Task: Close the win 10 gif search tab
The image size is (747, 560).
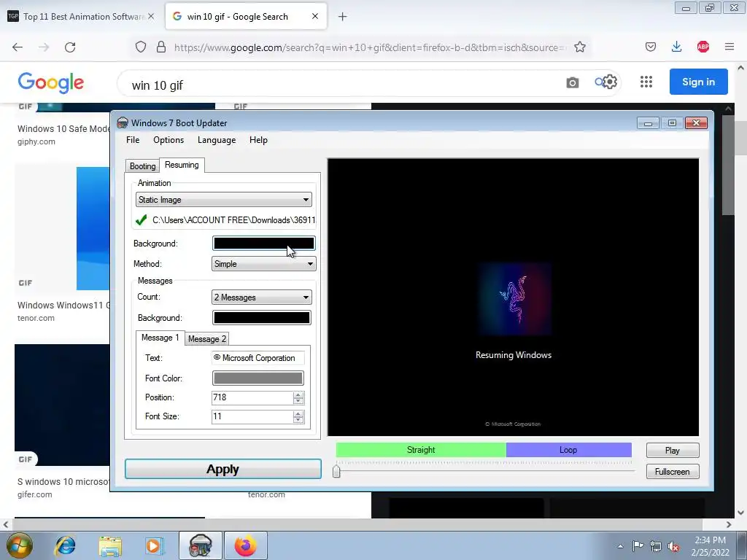Action: point(315,16)
